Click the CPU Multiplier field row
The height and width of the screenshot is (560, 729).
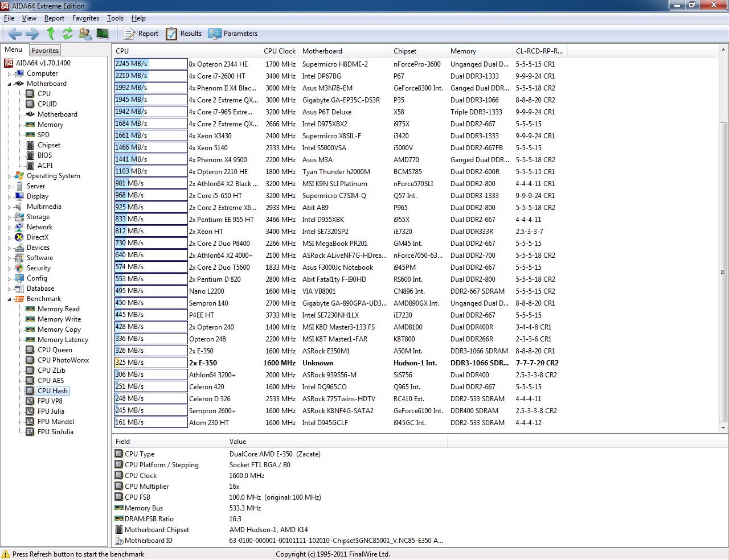pyautogui.click(x=279, y=487)
